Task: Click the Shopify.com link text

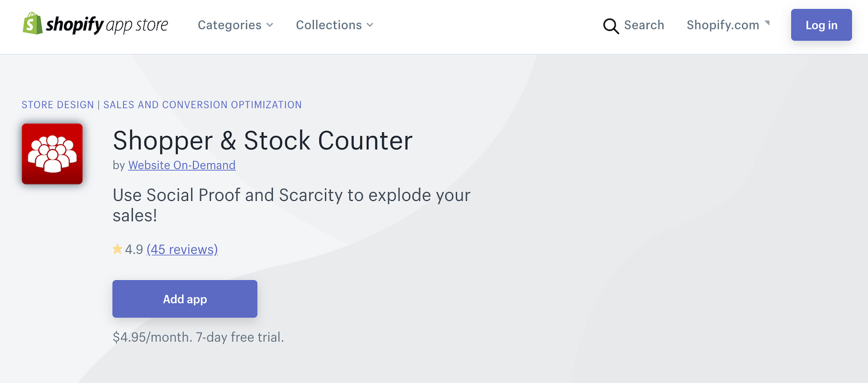Action: pyautogui.click(x=723, y=25)
